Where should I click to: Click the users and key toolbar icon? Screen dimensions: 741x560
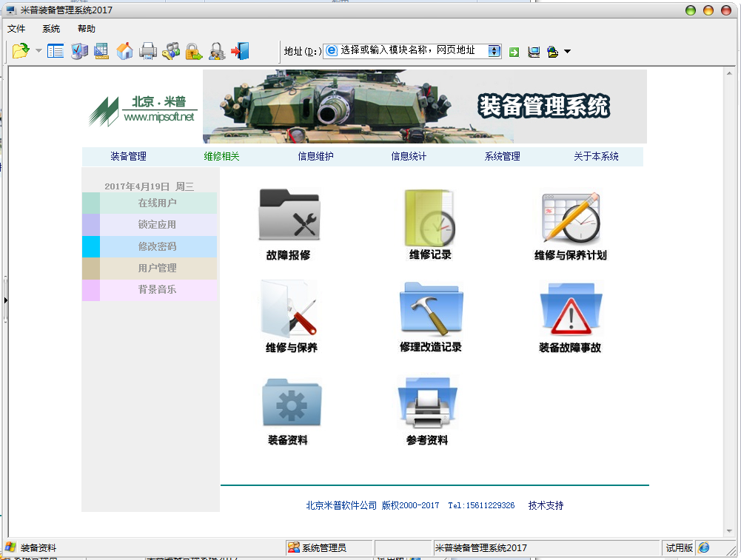coord(170,51)
